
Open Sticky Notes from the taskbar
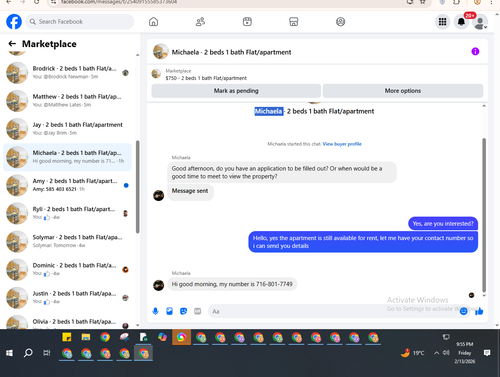click(67, 337)
